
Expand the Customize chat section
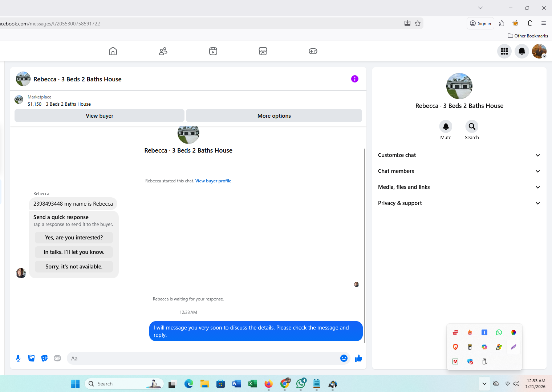(459, 155)
